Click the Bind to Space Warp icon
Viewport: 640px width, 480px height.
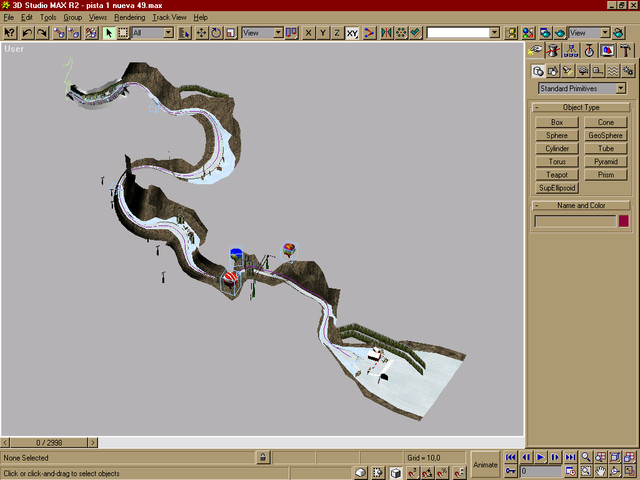pyautogui.click(x=91, y=33)
